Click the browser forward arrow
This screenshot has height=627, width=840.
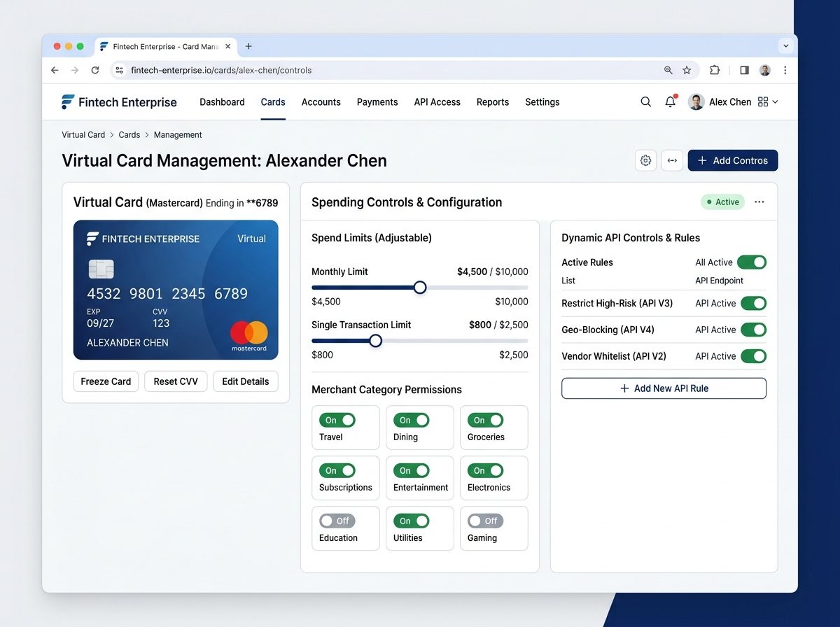point(75,70)
